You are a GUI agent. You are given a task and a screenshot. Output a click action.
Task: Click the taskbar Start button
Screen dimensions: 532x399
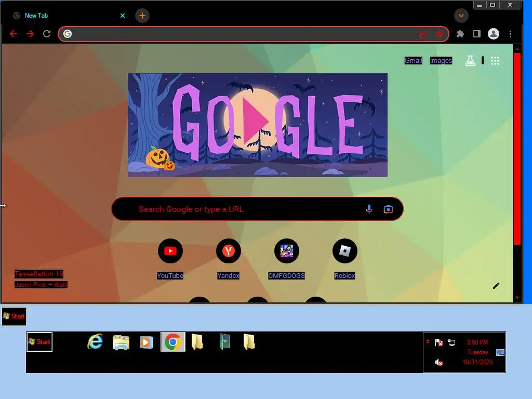(x=39, y=342)
